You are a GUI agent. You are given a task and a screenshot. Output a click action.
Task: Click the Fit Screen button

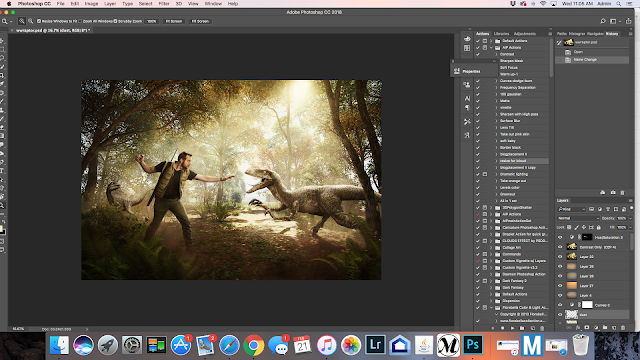click(173, 21)
